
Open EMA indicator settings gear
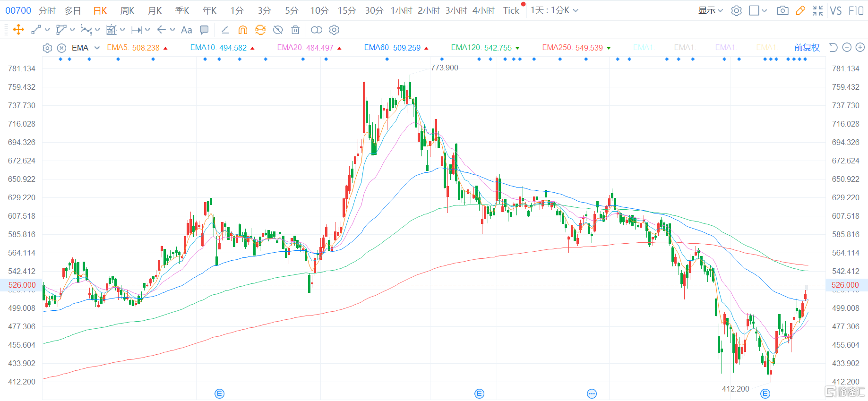47,48
